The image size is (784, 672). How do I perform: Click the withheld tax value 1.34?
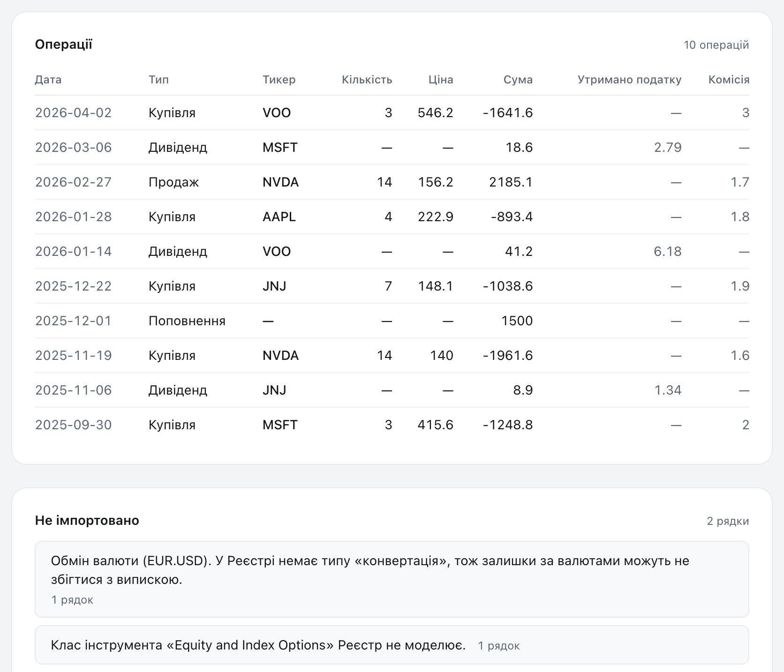668,390
